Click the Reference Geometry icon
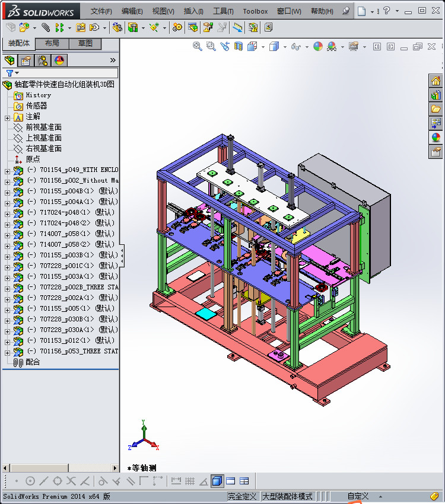 coord(154,28)
